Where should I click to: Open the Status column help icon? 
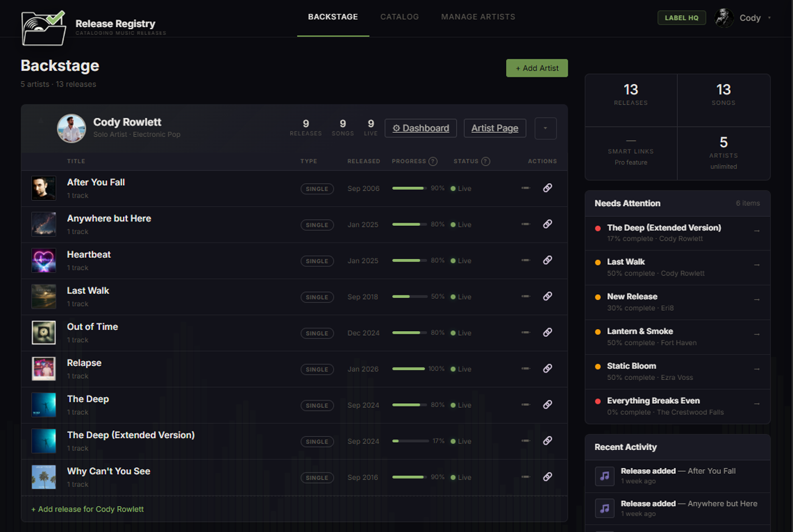point(486,161)
